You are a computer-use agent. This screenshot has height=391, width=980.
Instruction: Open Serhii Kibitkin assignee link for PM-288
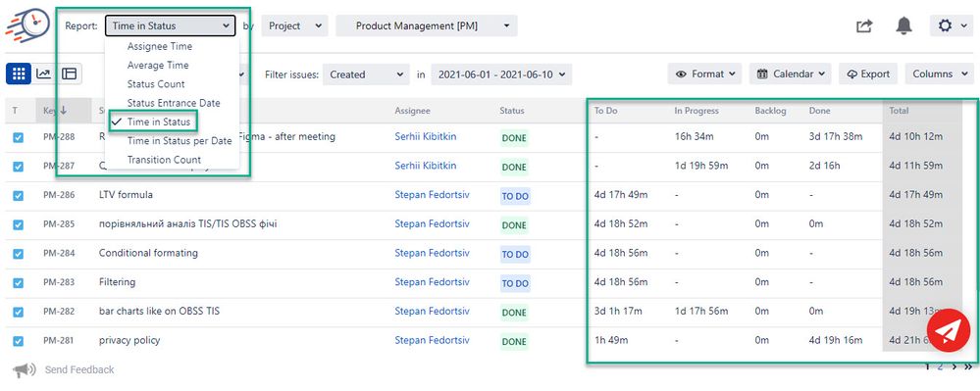(426, 136)
